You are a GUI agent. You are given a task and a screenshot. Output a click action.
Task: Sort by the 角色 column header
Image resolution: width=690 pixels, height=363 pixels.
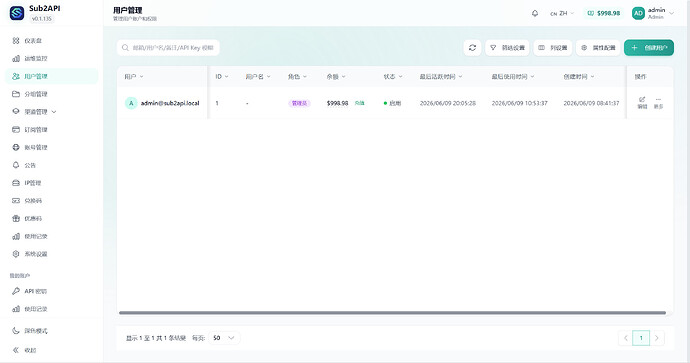pos(297,77)
